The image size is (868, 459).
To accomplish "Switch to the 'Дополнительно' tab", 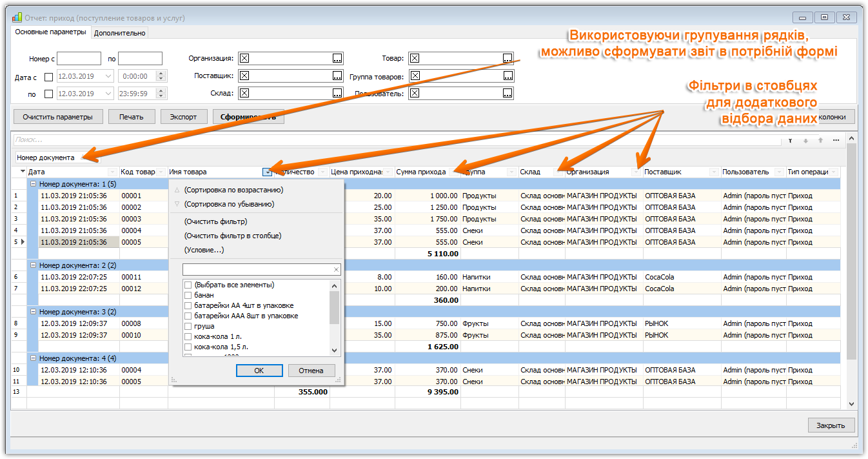I will [x=120, y=33].
